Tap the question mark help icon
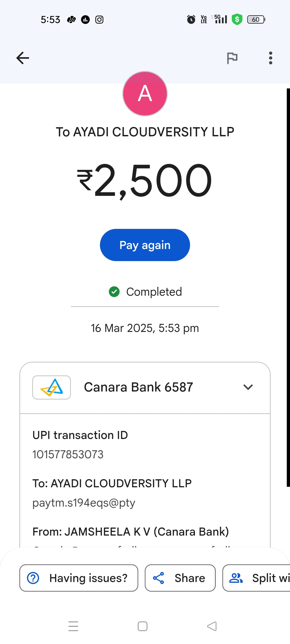This screenshot has height=644, width=290. 33,578
